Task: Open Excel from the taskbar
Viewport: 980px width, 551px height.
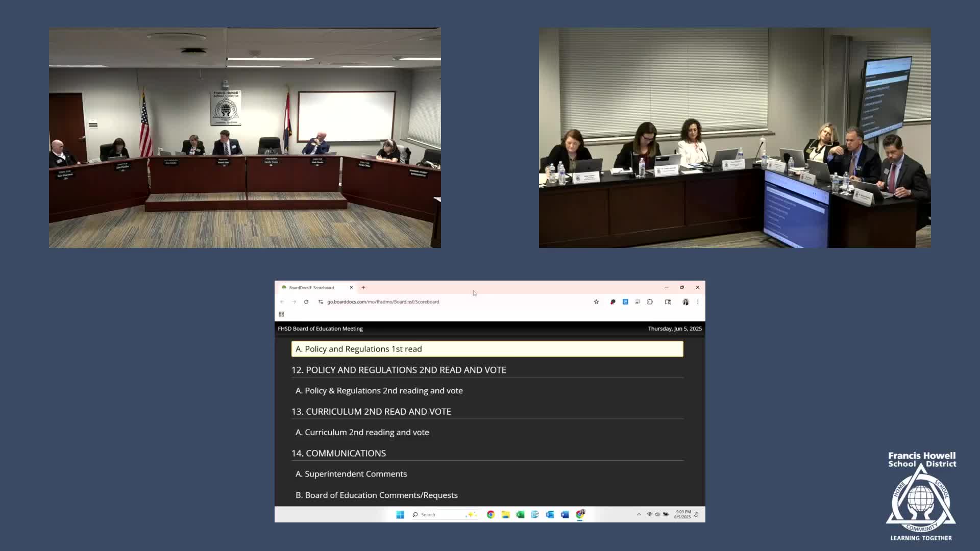Action: (x=520, y=514)
